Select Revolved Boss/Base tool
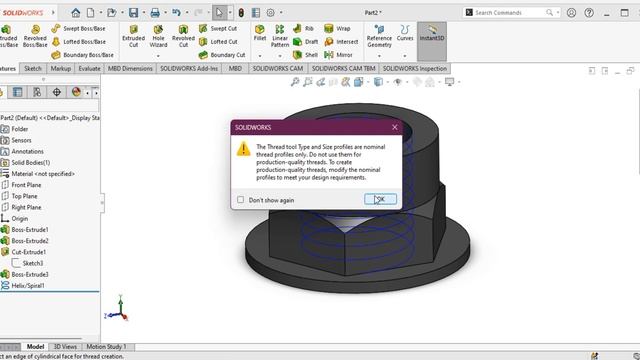The width and height of the screenshot is (640, 360). pos(35,36)
